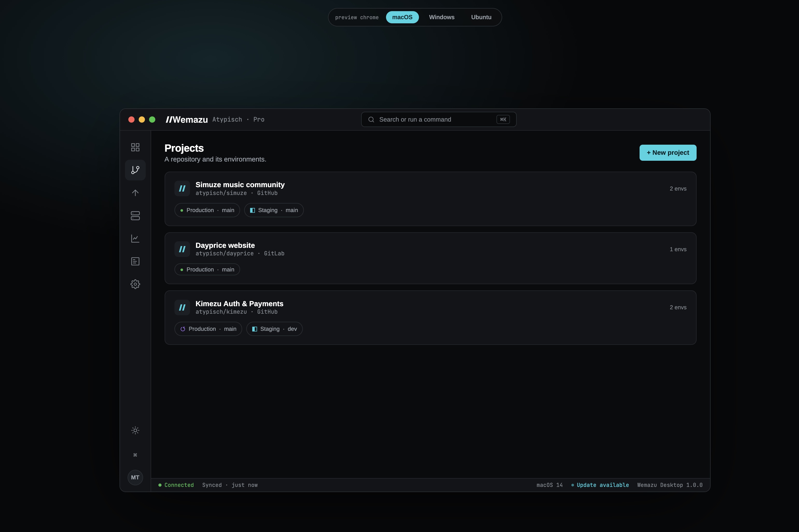Open the MT user avatar

[x=135, y=477]
